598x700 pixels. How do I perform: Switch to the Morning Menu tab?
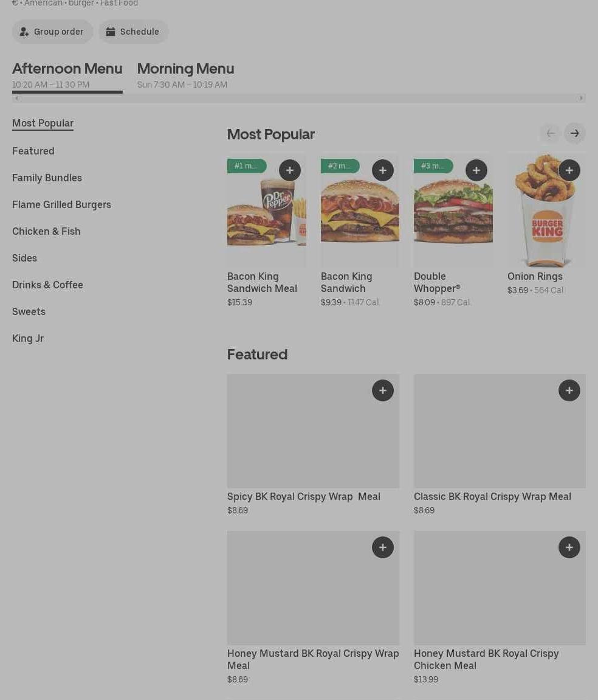point(185,75)
